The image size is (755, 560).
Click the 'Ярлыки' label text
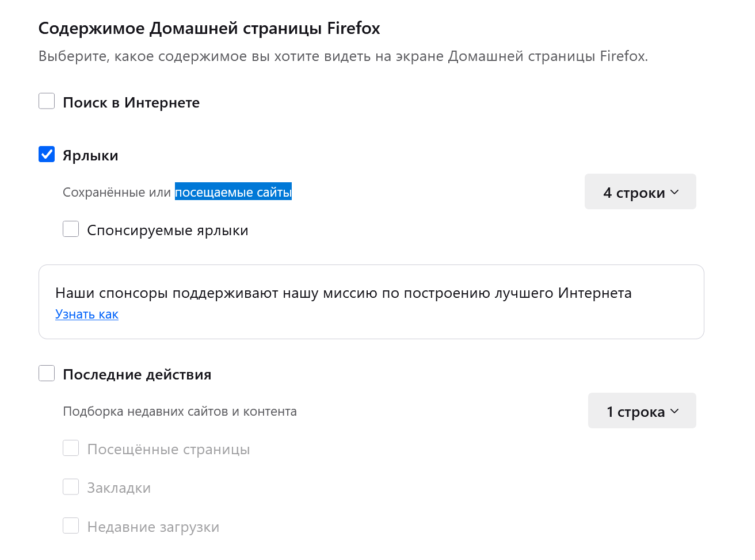[x=90, y=155]
